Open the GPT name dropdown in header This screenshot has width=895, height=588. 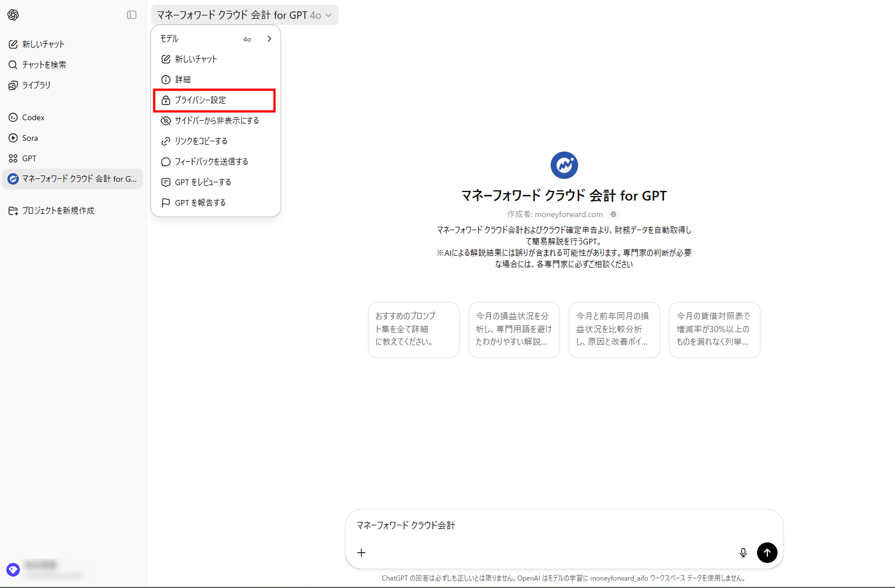tap(245, 15)
